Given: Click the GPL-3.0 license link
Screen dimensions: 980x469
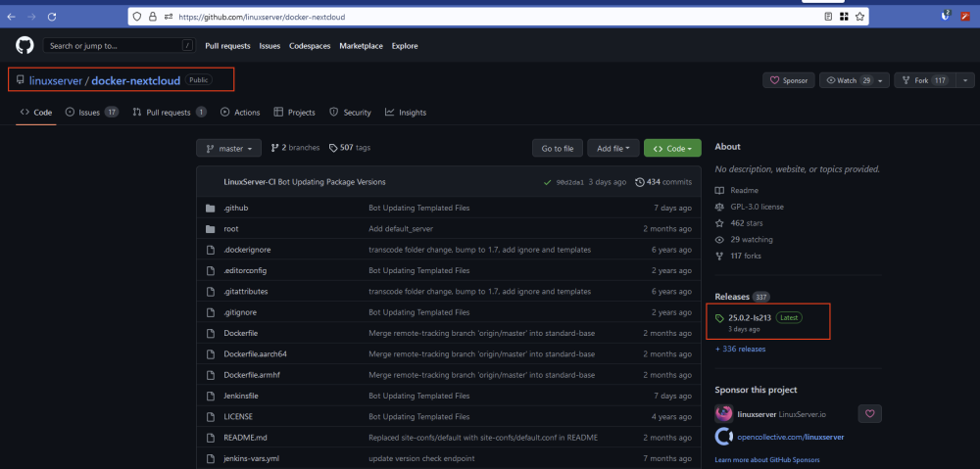Looking at the screenshot, I should pos(757,207).
